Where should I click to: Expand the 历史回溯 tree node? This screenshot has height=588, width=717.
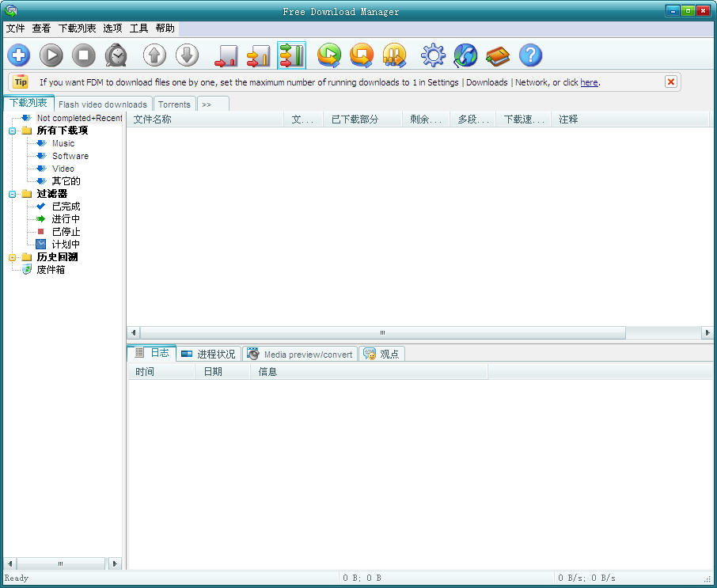point(13,257)
